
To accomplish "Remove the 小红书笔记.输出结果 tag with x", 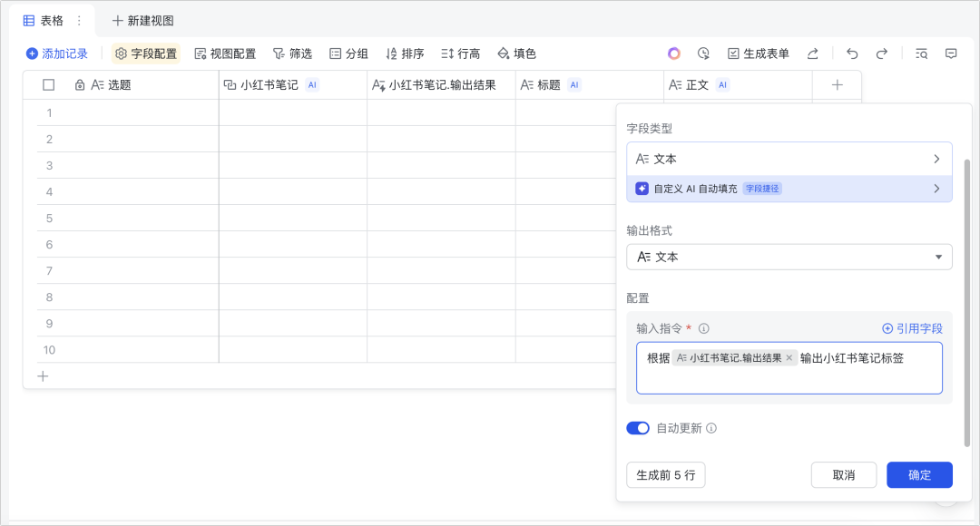I will [789, 358].
